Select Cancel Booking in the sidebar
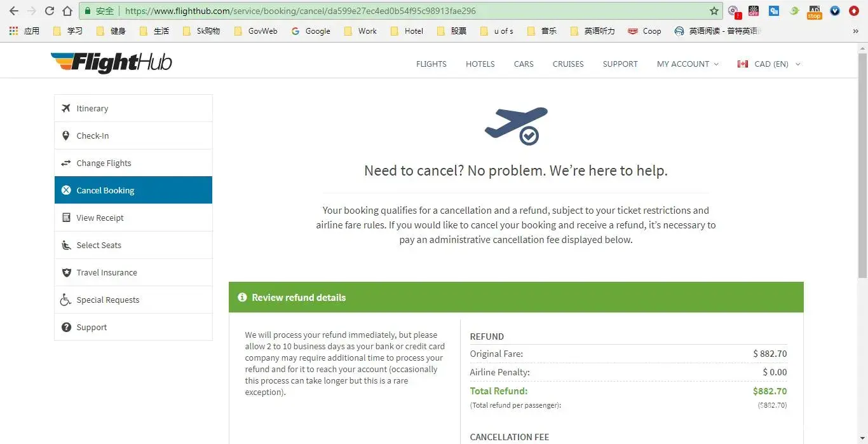This screenshot has width=868, height=444. (x=133, y=190)
